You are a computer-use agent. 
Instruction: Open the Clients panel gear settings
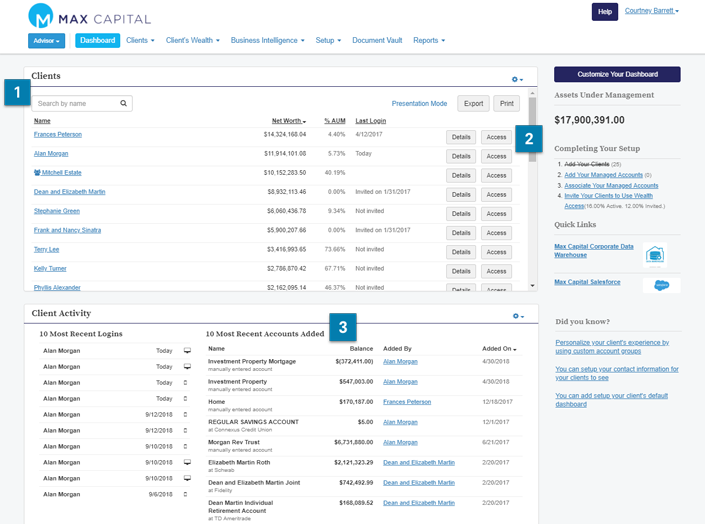[516, 79]
